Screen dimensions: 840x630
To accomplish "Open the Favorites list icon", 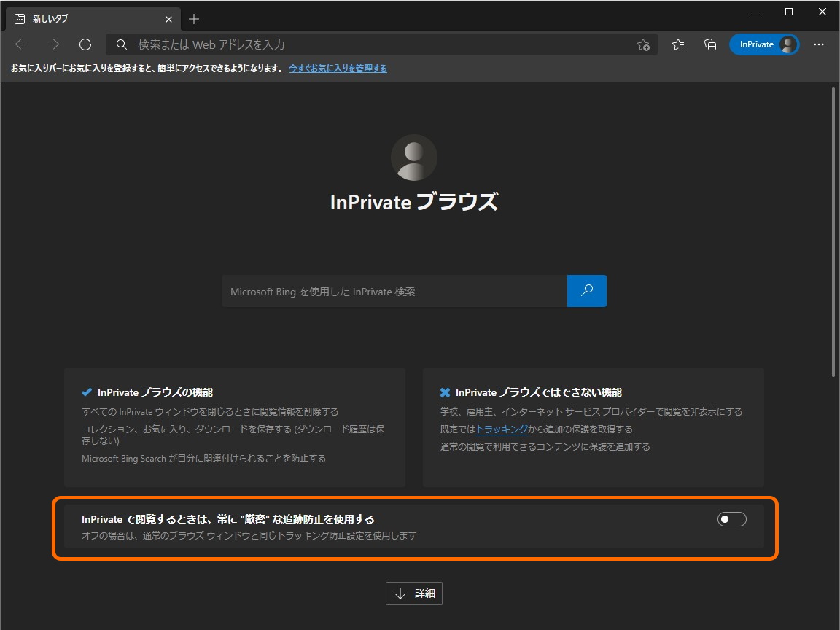I will pos(678,44).
